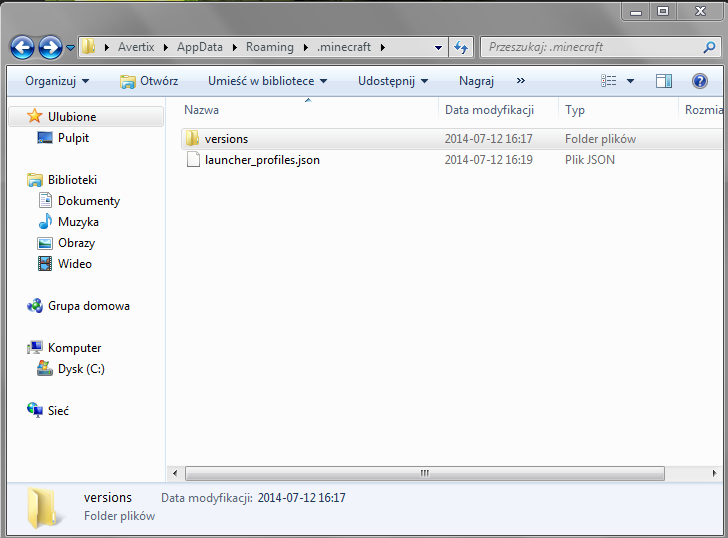Screen dimensions: 728x538
Task: Select Roaming in the address path
Action: pos(270,47)
